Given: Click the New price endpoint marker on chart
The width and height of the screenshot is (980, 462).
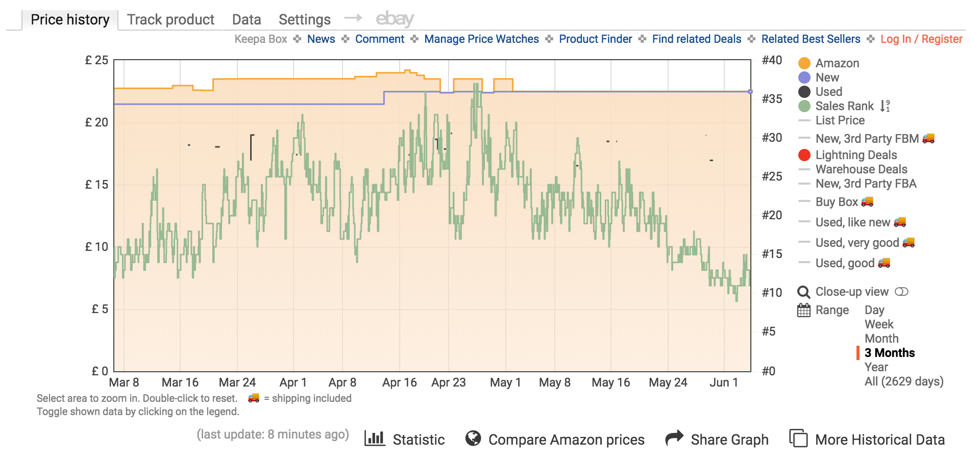Looking at the screenshot, I should point(750,92).
